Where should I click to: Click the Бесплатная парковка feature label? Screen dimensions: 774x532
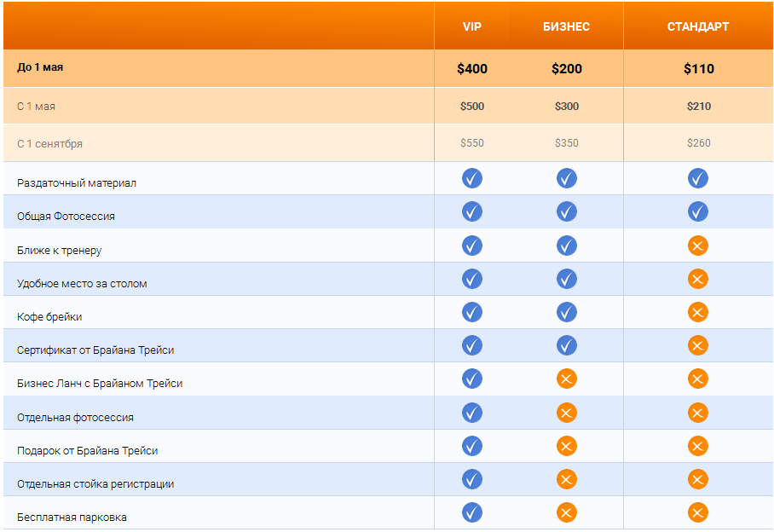pyautogui.click(x=72, y=518)
